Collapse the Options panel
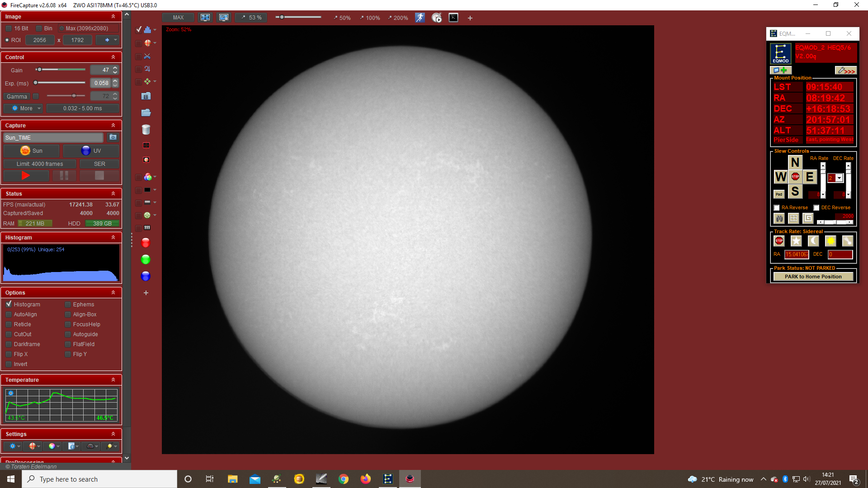This screenshot has width=868, height=488. click(113, 293)
